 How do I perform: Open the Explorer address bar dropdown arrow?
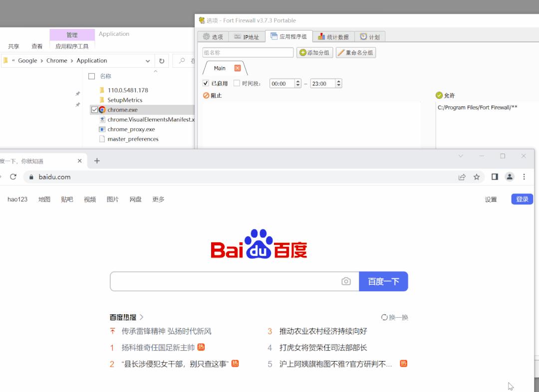click(x=147, y=60)
